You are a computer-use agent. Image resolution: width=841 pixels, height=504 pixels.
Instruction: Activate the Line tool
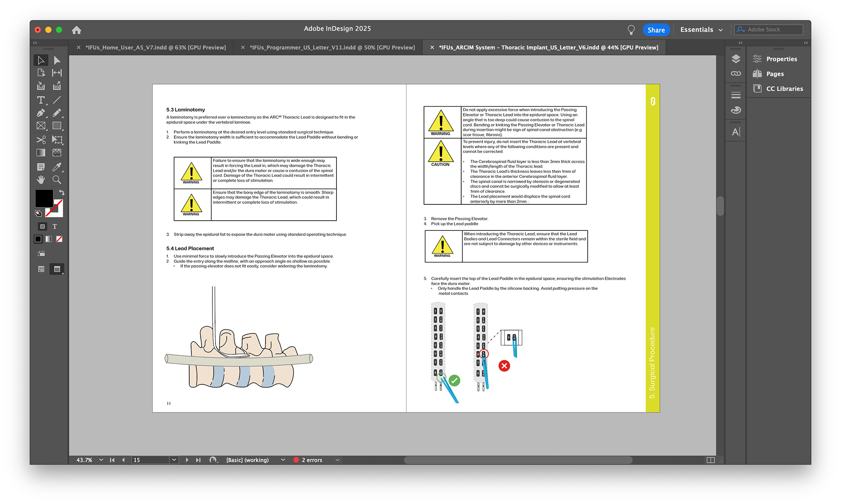click(x=57, y=100)
